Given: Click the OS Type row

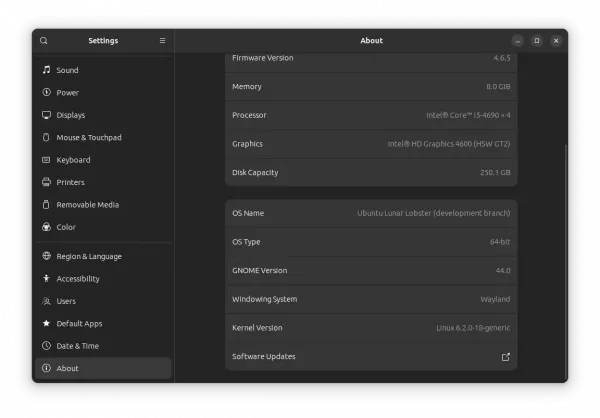Looking at the screenshot, I should (x=371, y=242).
